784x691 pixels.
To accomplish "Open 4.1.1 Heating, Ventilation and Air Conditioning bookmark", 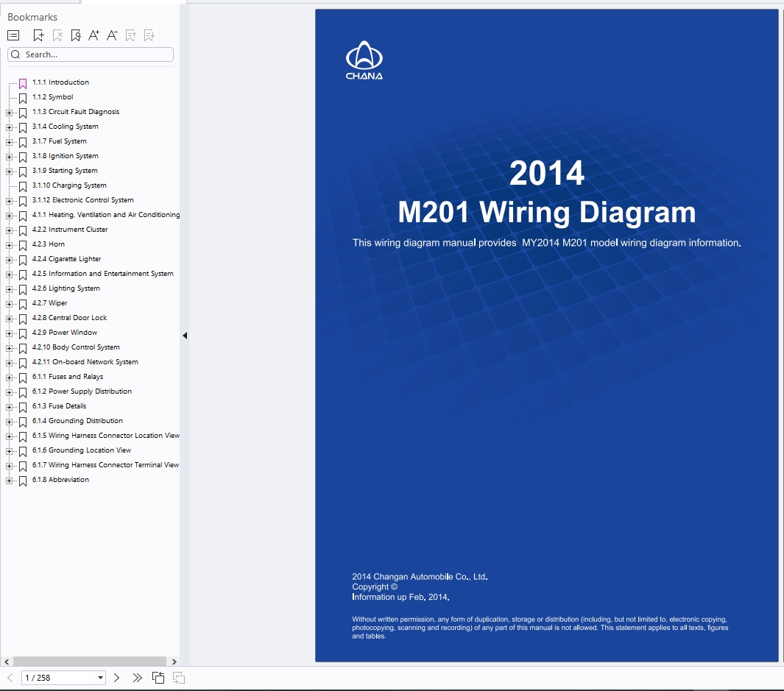I will (106, 214).
